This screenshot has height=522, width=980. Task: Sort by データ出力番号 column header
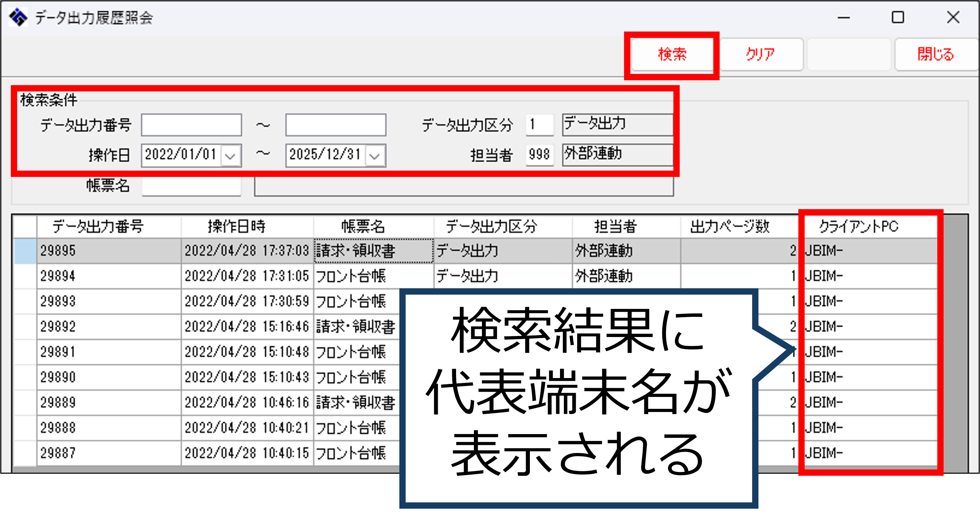(98, 227)
